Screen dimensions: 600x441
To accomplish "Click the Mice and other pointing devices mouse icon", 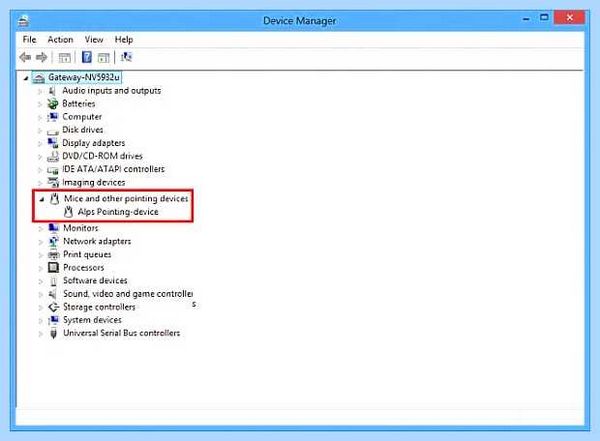I will click(x=55, y=199).
